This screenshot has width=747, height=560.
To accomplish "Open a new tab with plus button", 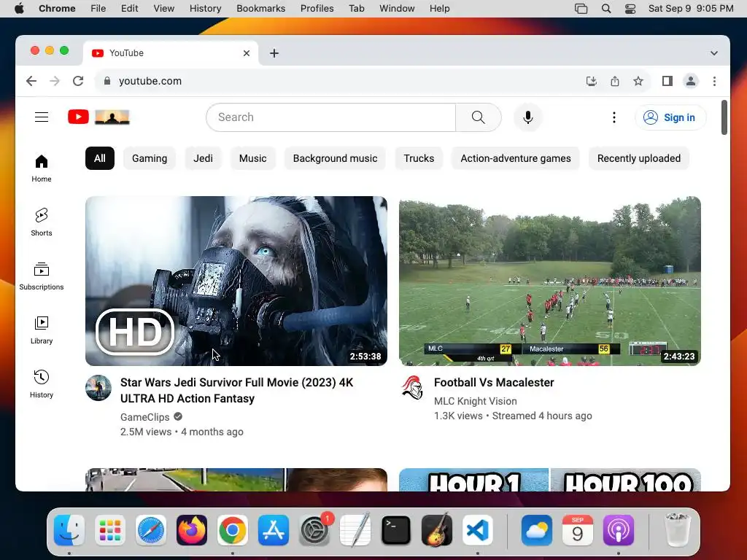I will 274,53.
